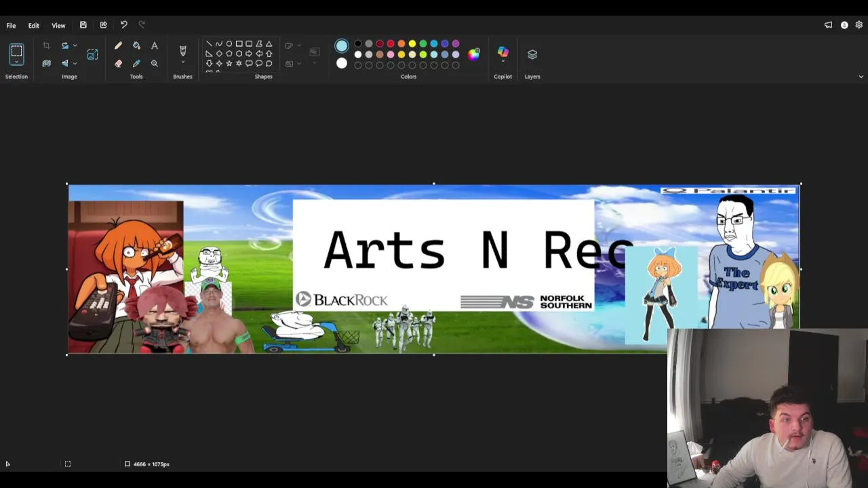Pick the yellow color swatch
This screenshot has height=488, width=868.
(412, 44)
